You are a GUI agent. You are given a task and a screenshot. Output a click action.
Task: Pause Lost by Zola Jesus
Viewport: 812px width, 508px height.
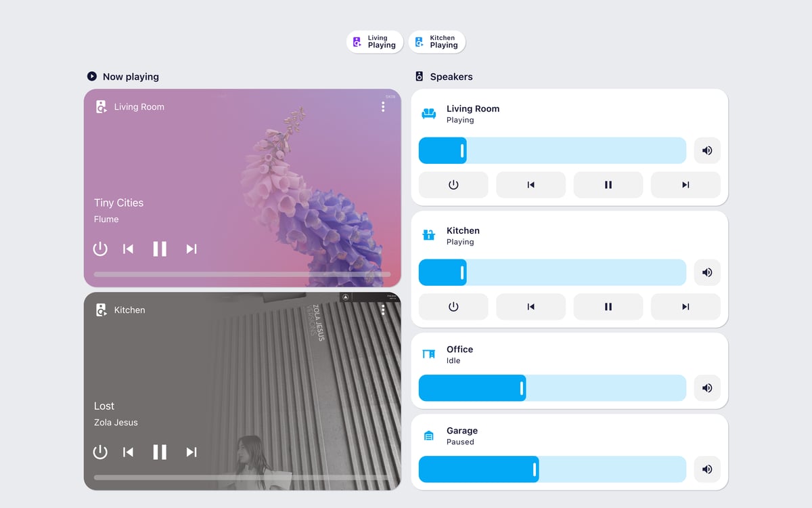(160, 452)
